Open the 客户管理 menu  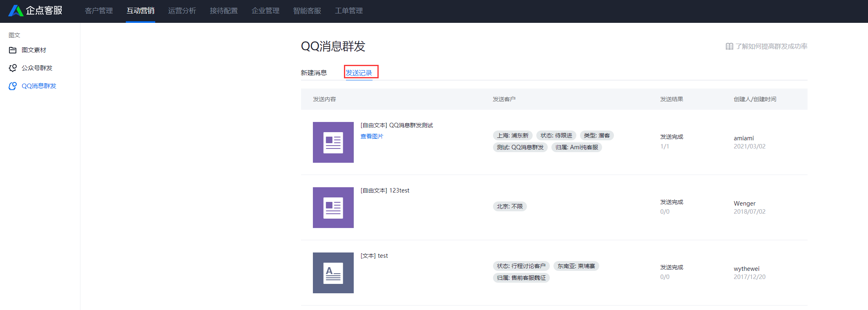[x=99, y=11]
